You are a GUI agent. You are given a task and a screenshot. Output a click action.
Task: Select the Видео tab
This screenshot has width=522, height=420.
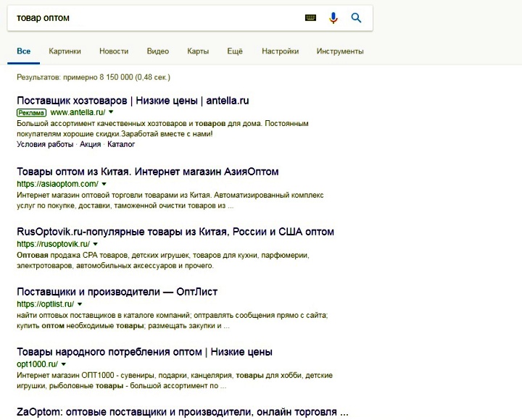[157, 51]
